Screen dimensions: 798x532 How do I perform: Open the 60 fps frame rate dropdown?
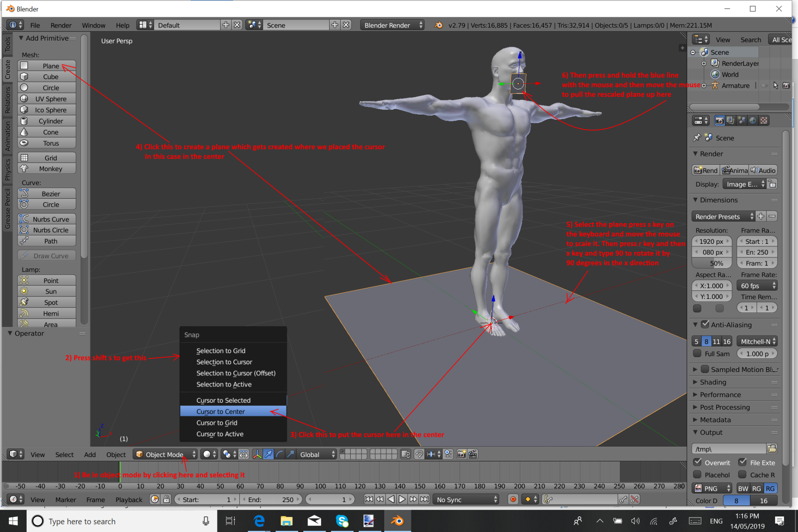pos(757,286)
